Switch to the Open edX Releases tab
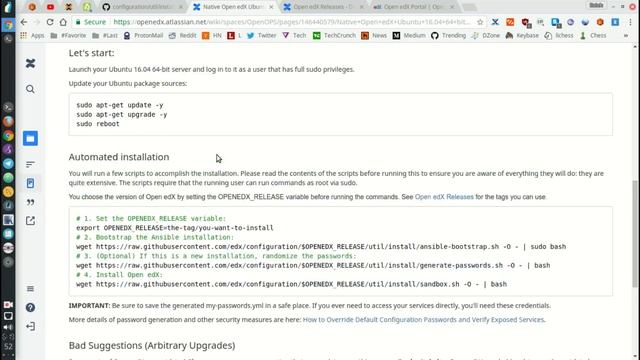 click(322, 7)
